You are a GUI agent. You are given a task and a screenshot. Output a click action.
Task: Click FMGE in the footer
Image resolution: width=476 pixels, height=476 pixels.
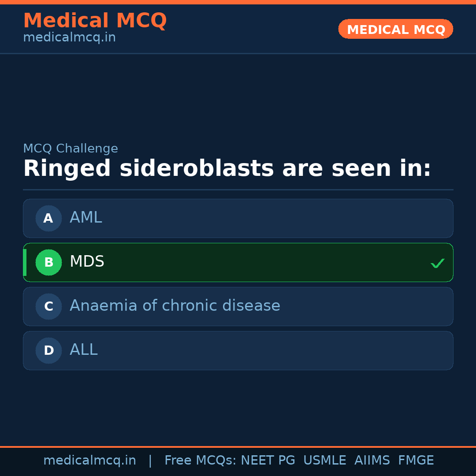pos(416,461)
